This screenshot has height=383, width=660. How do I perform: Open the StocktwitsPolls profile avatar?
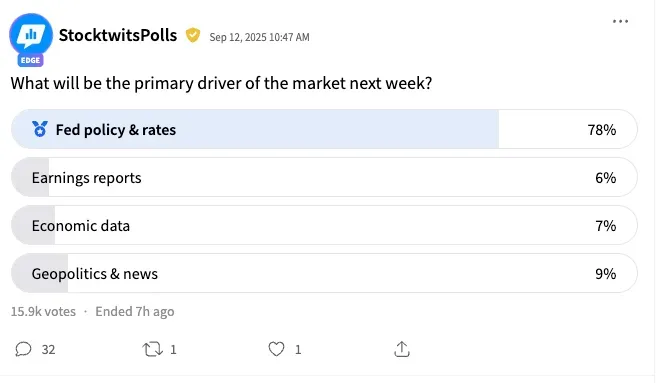(31, 35)
